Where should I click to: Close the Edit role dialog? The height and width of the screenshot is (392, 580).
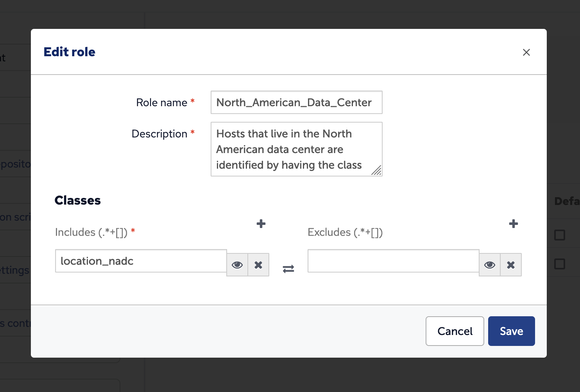(526, 52)
